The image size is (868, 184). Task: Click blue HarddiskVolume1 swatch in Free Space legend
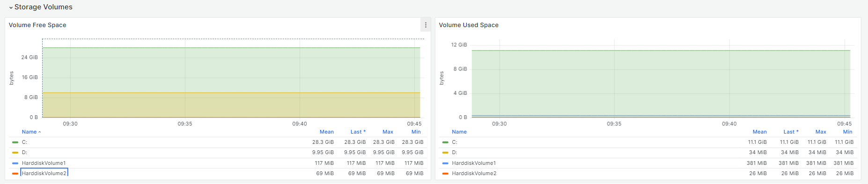pyautogui.click(x=15, y=163)
